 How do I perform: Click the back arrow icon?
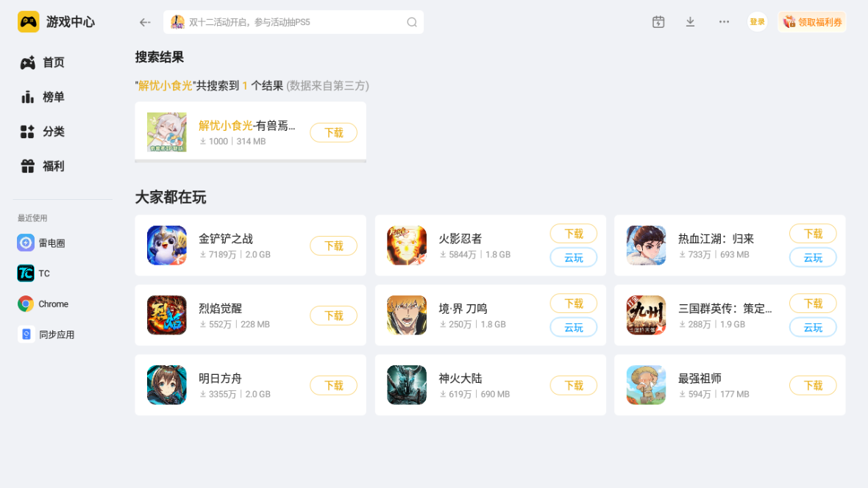145,22
